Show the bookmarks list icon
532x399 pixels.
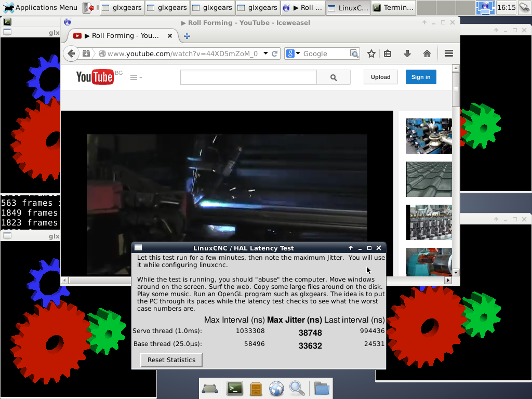[388, 54]
